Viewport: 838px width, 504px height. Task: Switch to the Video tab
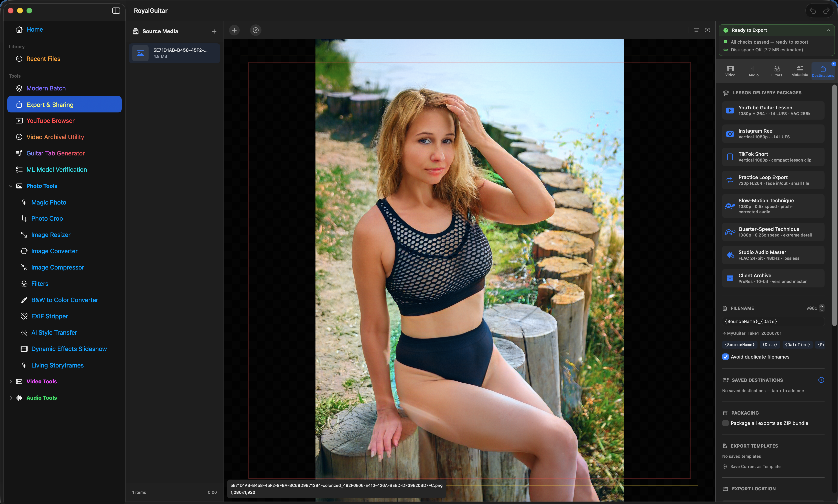(730, 71)
